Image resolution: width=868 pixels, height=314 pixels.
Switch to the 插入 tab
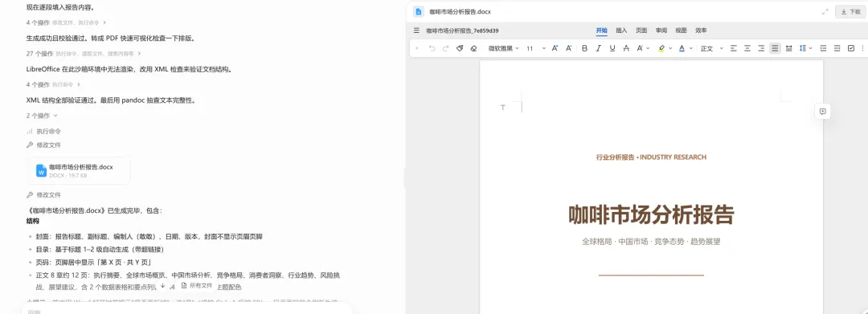tap(621, 31)
